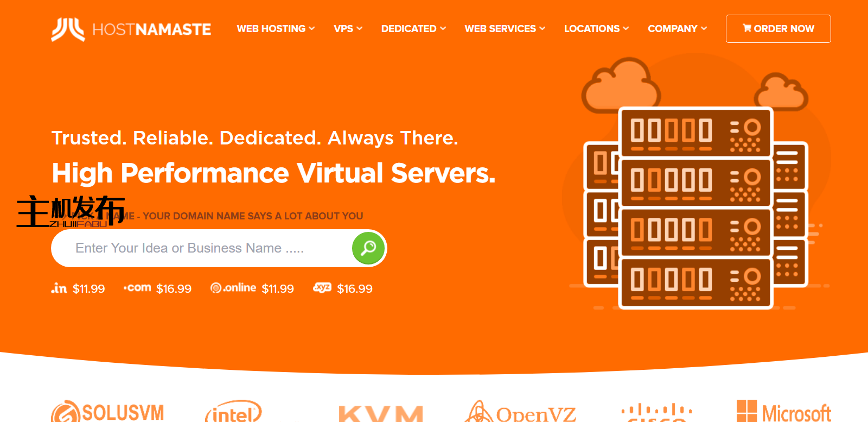Click the .in domain icon
Viewport: 868px width, 422px height.
[x=59, y=288]
